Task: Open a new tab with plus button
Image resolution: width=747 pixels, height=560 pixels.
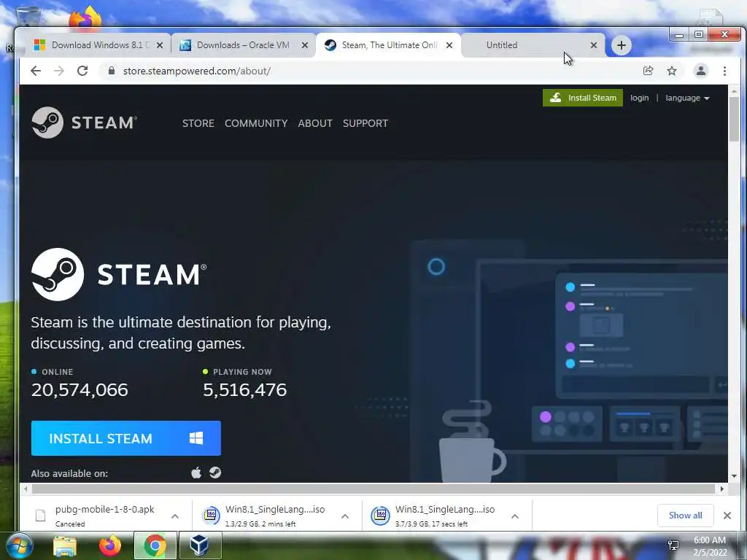Action: [622, 45]
